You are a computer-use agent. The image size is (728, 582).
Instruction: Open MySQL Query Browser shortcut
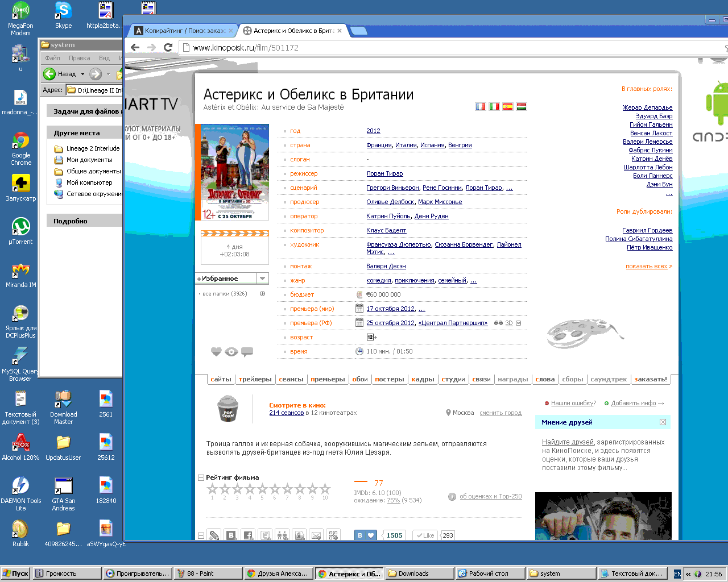coord(20,364)
